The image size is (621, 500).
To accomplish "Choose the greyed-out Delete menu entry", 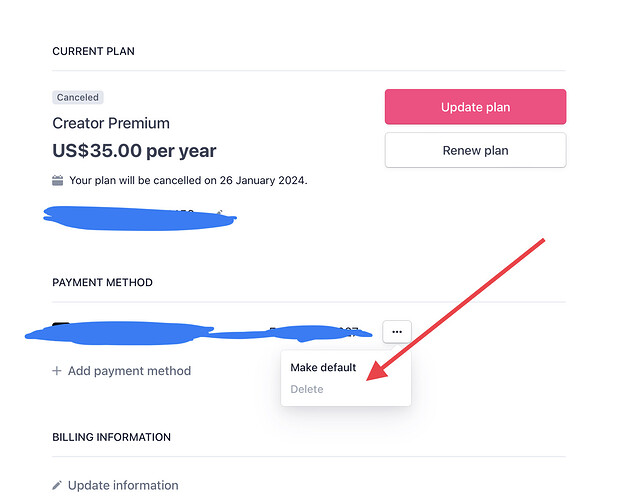I will click(307, 389).
